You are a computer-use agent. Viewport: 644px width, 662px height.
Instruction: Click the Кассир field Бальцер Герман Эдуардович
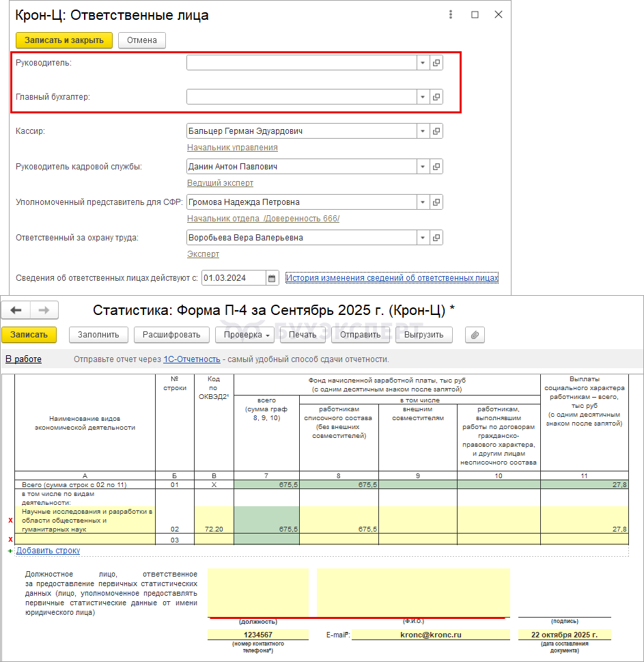[302, 131]
